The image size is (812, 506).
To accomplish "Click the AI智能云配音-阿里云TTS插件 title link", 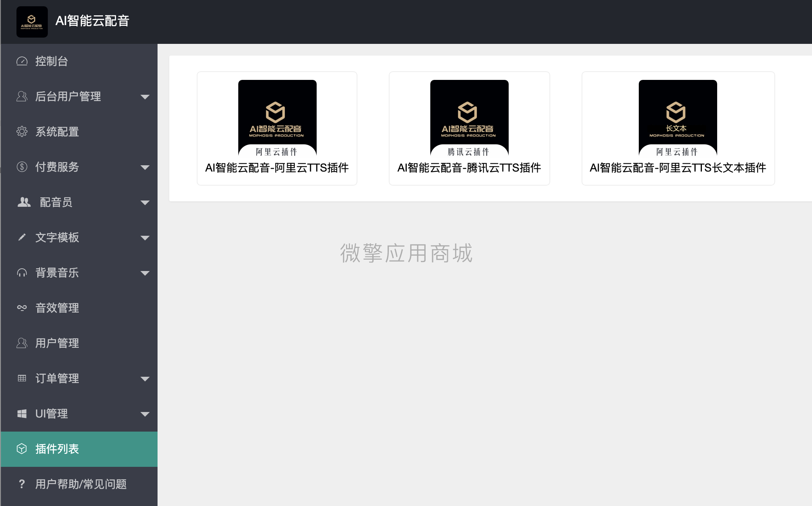I will coord(277,168).
